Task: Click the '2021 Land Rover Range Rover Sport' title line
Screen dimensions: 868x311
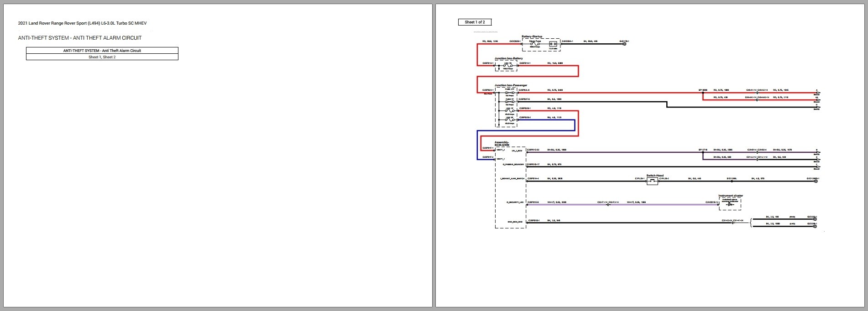Action: pos(82,23)
